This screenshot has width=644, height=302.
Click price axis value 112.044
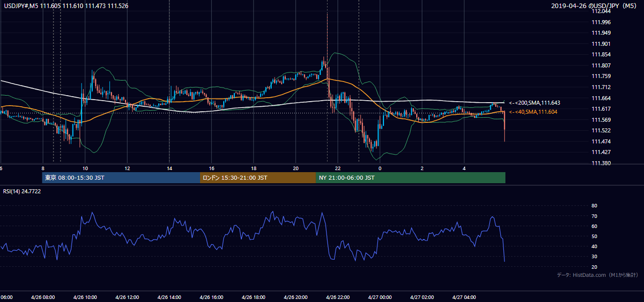(601, 11)
